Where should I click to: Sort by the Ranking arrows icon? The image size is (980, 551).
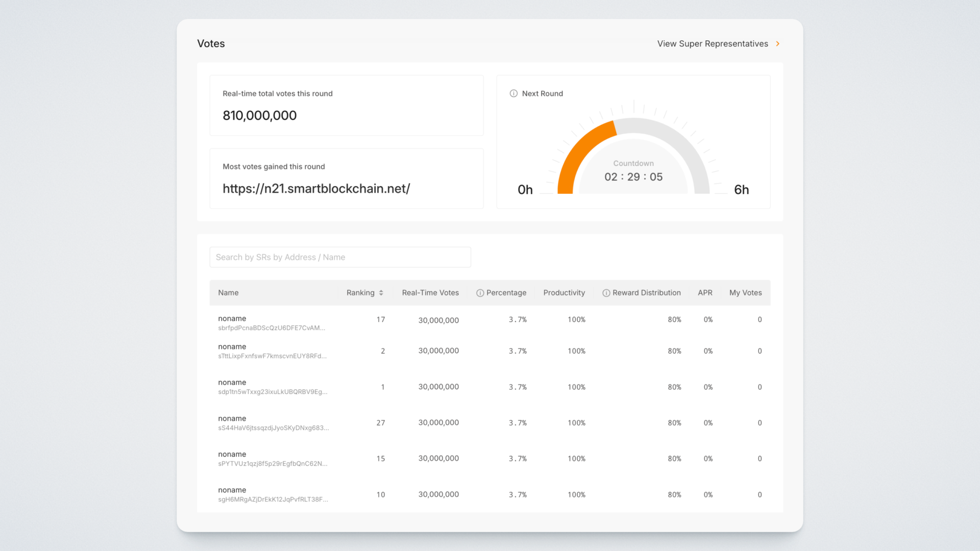pyautogui.click(x=381, y=293)
